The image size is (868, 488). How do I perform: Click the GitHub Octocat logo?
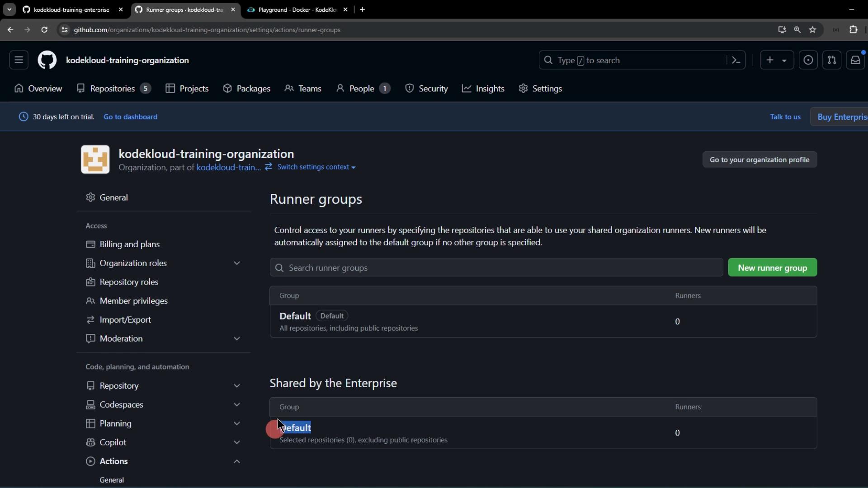(x=47, y=60)
